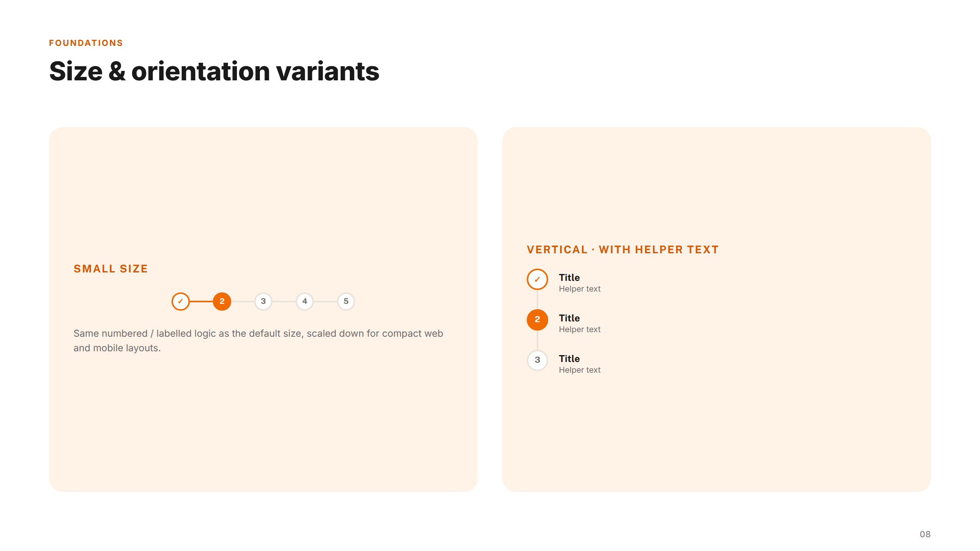Select orange step 2 circle in vertical stepper

[x=537, y=320]
